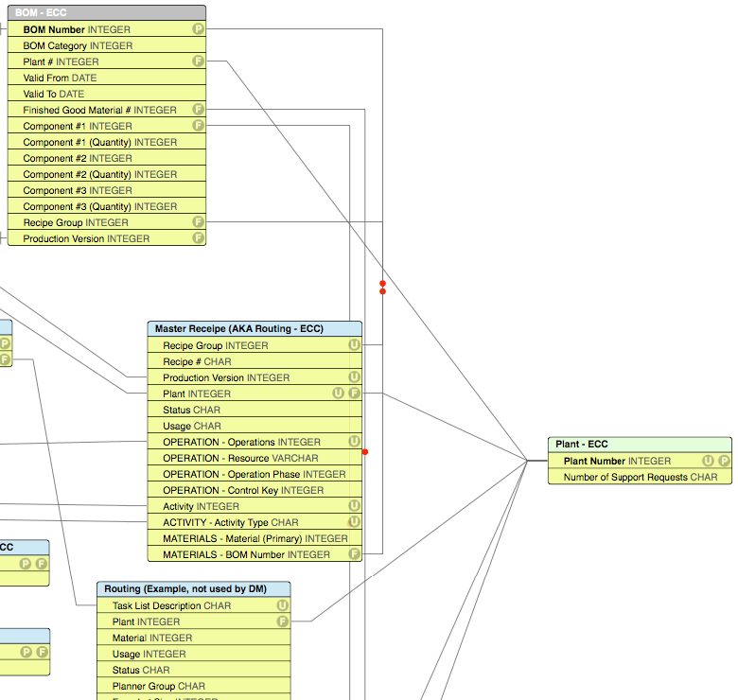Click foreign key badge on BOM Production Version row
This screenshot has width=738, height=700.
(198, 238)
